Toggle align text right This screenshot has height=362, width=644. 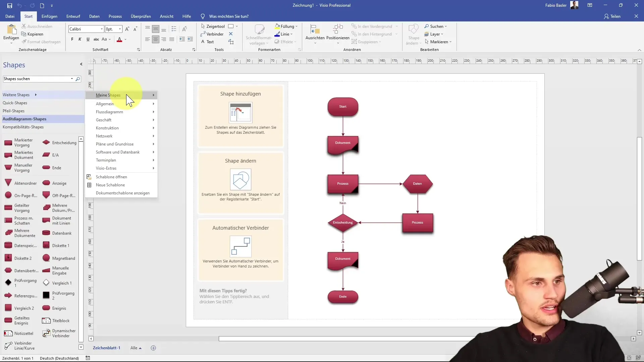coord(164,39)
